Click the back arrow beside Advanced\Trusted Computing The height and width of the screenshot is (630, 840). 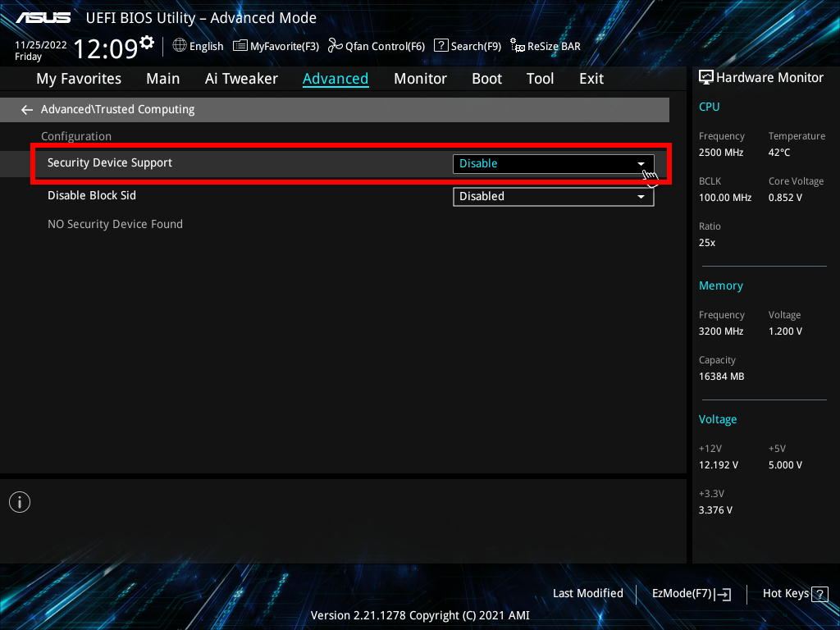click(27, 110)
